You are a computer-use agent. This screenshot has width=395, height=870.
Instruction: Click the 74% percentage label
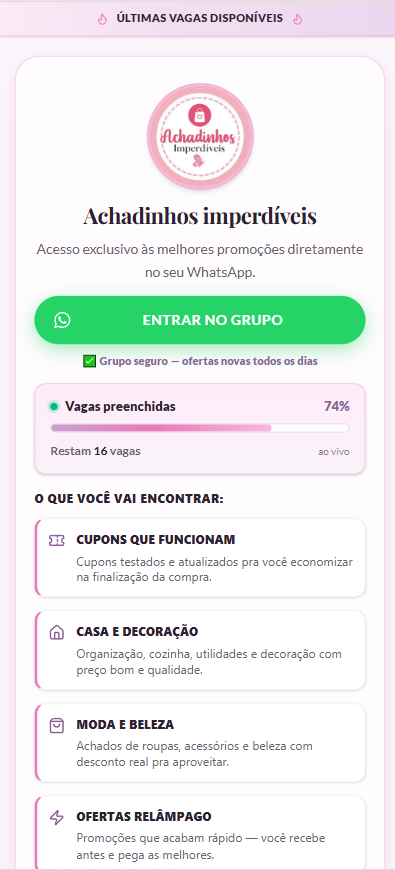coord(337,407)
